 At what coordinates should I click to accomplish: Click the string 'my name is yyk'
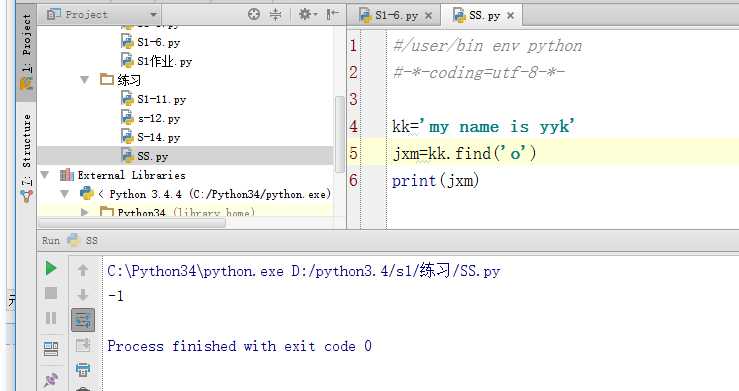coord(497,126)
